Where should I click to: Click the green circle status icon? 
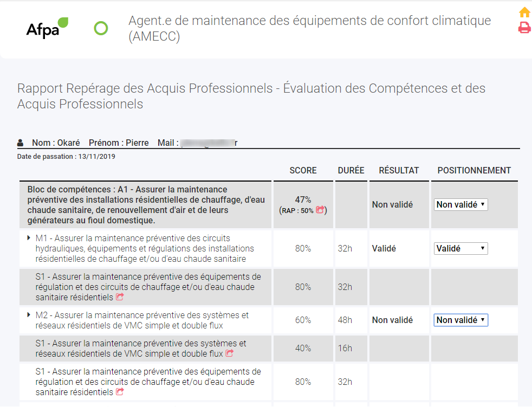[x=101, y=28]
